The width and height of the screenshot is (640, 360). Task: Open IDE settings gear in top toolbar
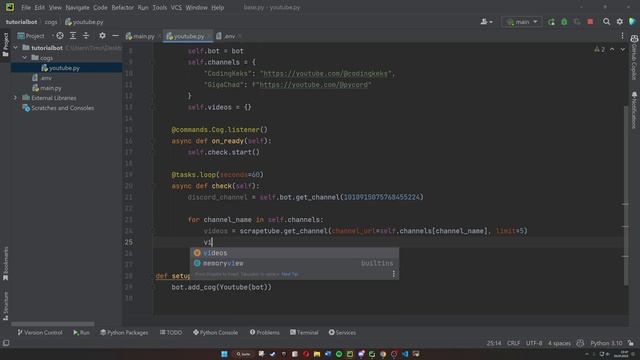(620, 22)
